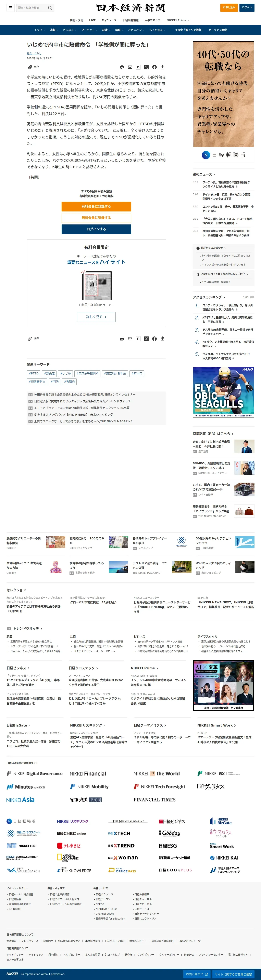Open 朝刊・夕刊 menu item
This screenshot has width=261, height=980.
[76, 20]
